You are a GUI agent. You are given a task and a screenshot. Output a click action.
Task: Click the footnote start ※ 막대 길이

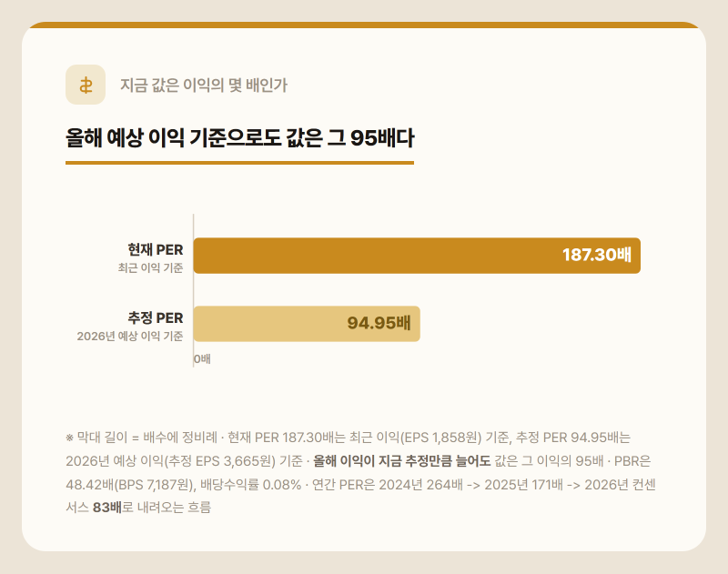(96, 438)
